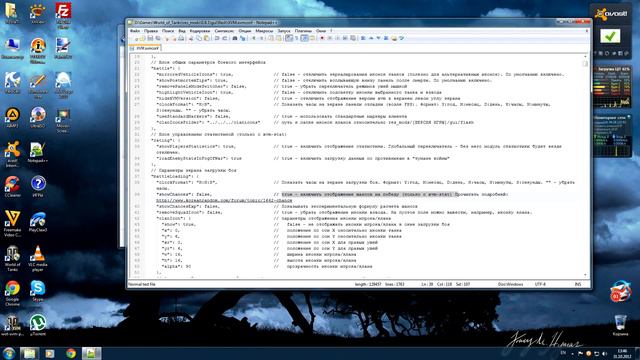Click the editor vertical scrollbar up arrow

point(585,57)
